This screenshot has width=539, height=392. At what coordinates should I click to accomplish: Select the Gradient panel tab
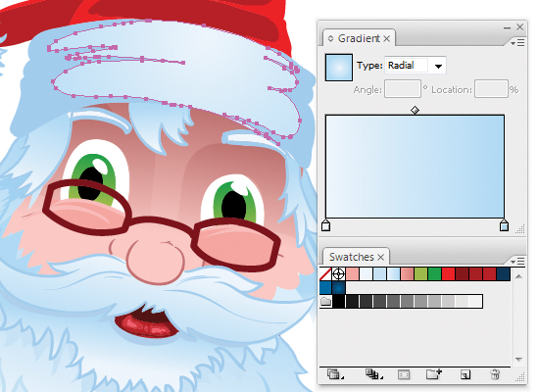[359, 38]
